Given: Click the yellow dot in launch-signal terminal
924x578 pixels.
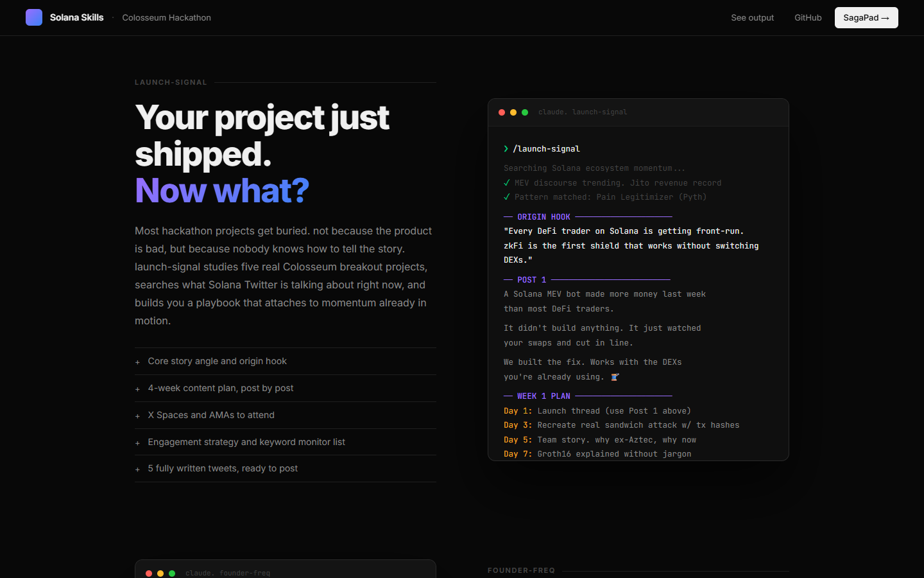Looking at the screenshot, I should coord(513,112).
